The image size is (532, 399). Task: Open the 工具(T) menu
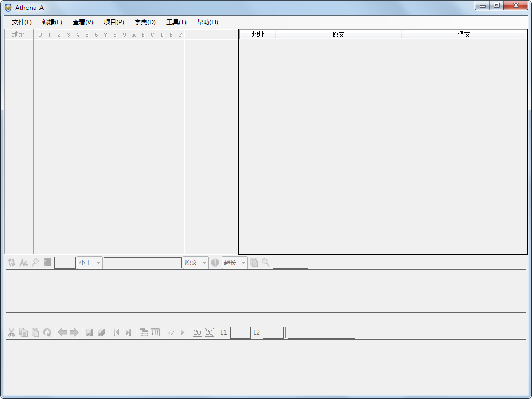(176, 22)
